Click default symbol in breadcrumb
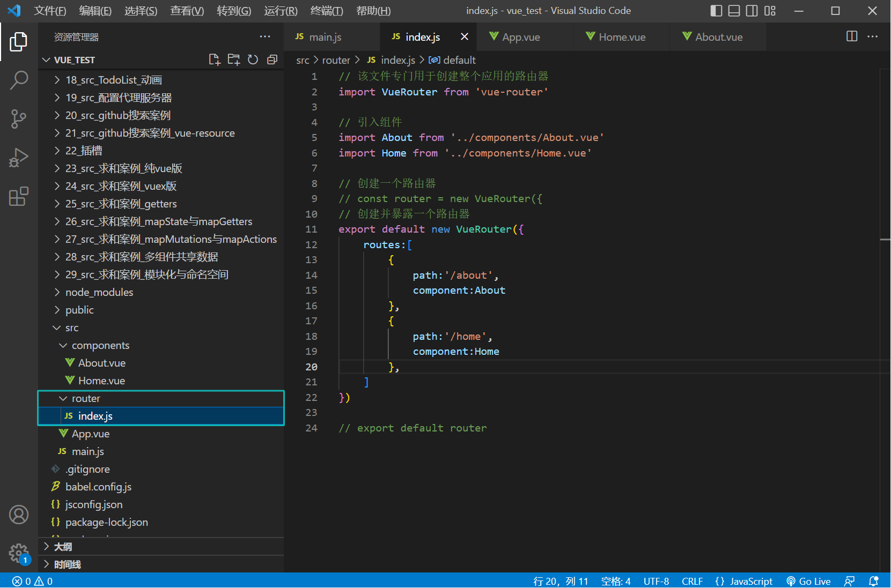The width and height of the screenshot is (891, 588). (x=452, y=60)
